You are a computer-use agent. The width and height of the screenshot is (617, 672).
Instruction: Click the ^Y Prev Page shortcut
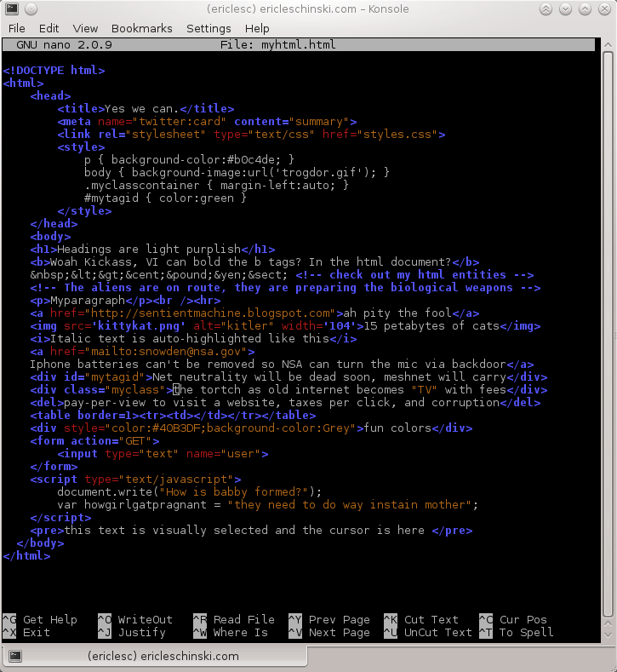(x=329, y=620)
